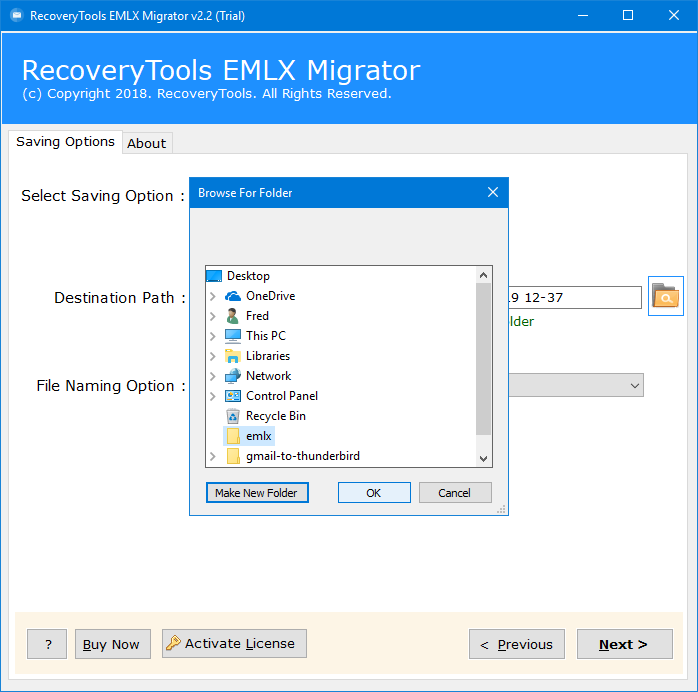Select the Desktop tree label
This screenshot has height=692, width=698.
pos(248,276)
